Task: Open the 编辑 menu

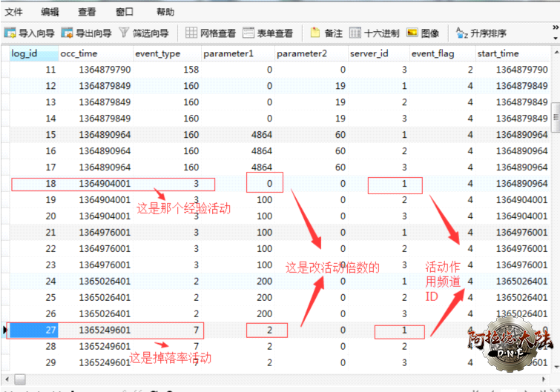Action: pyautogui.click(x=50, y=12)
